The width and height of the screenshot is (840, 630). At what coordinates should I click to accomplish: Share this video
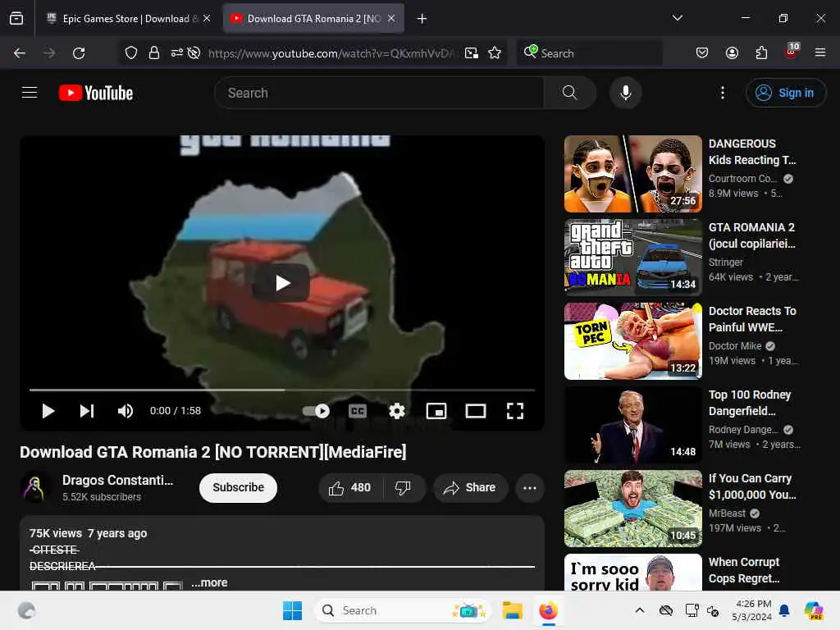click(470, 487)
